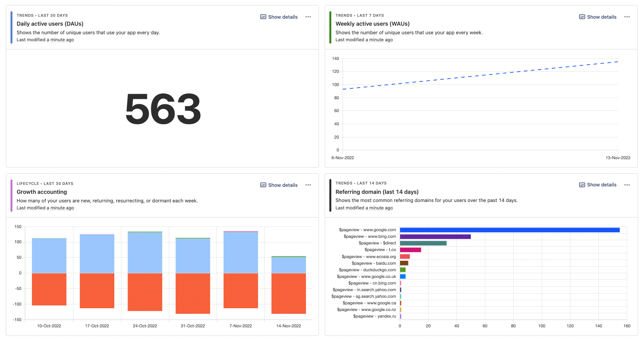Image resolution: width=644 pixels, height=339 pixels.
Task: Open more options menu on Referring domain card
Action: (627, 185)
